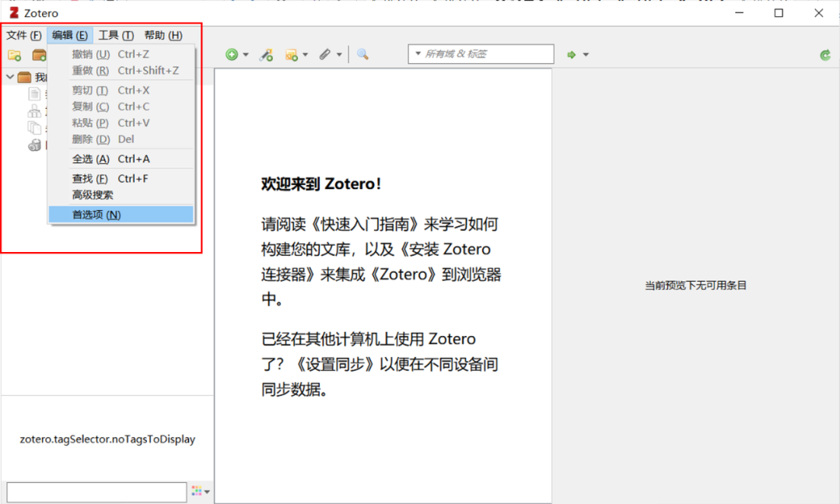This screenshot has height=504, width=840.
Task: Select the Trash bin icon in tree
Action: pos(35,145)
